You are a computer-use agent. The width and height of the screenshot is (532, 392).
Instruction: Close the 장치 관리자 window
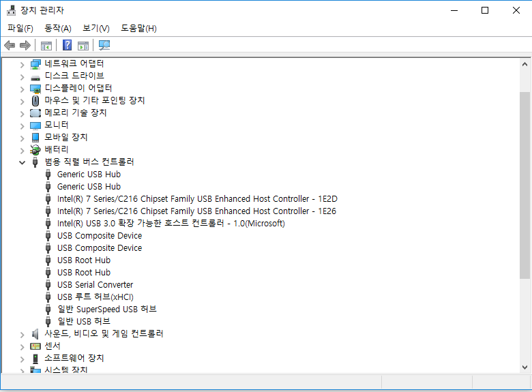[x=516, y=10]
